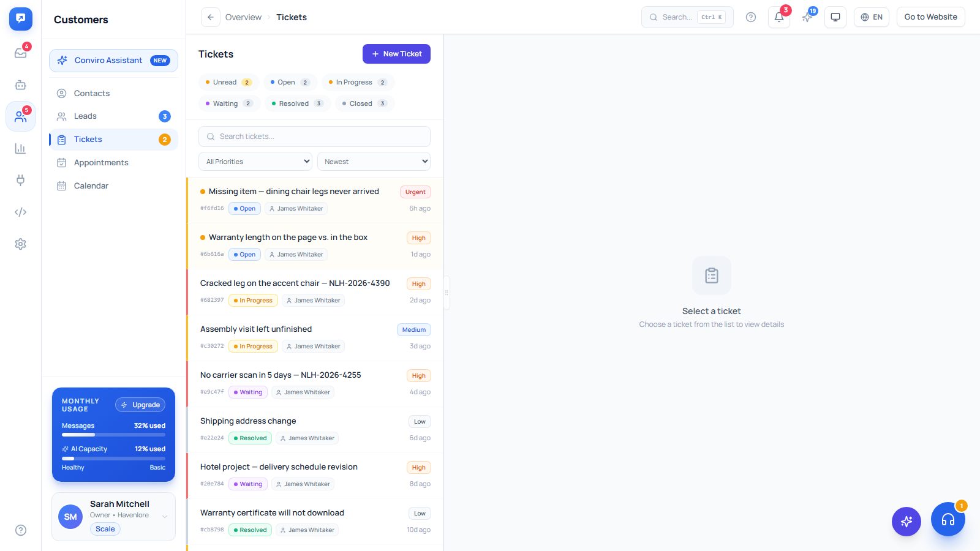Filter tickets by Waiting chip

click(228, 103)
